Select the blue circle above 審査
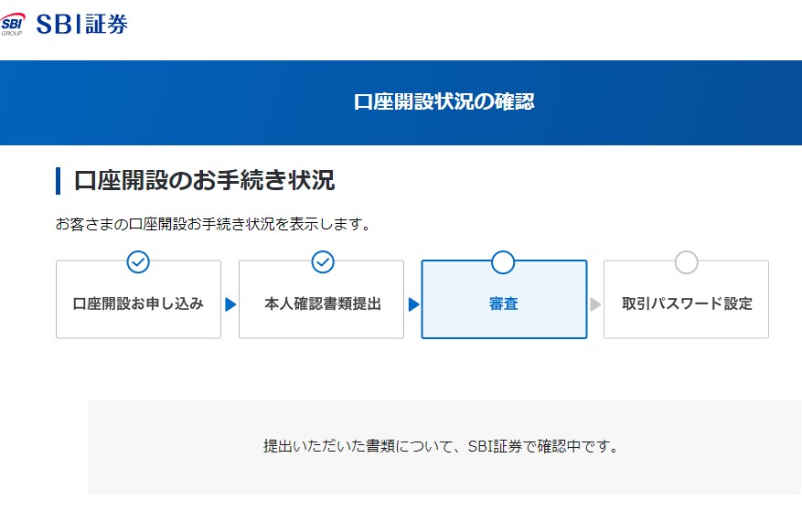The height and width of the screenshot is (532, 802). 503,262
